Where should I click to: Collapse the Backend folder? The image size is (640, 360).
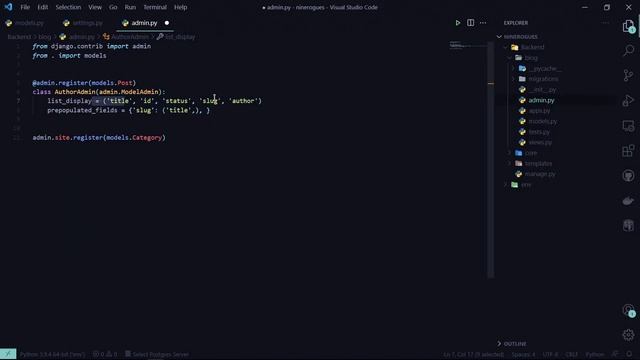[532, 47]
